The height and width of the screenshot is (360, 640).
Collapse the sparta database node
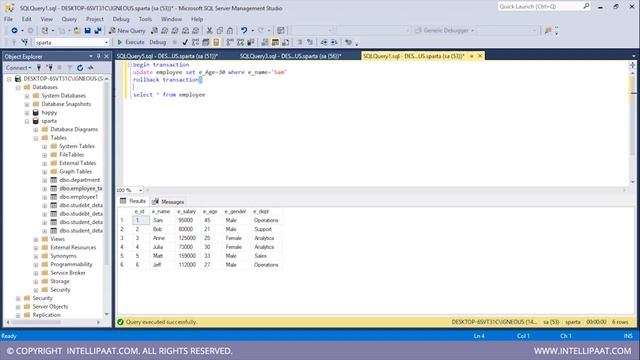click(x=27, y=121)
